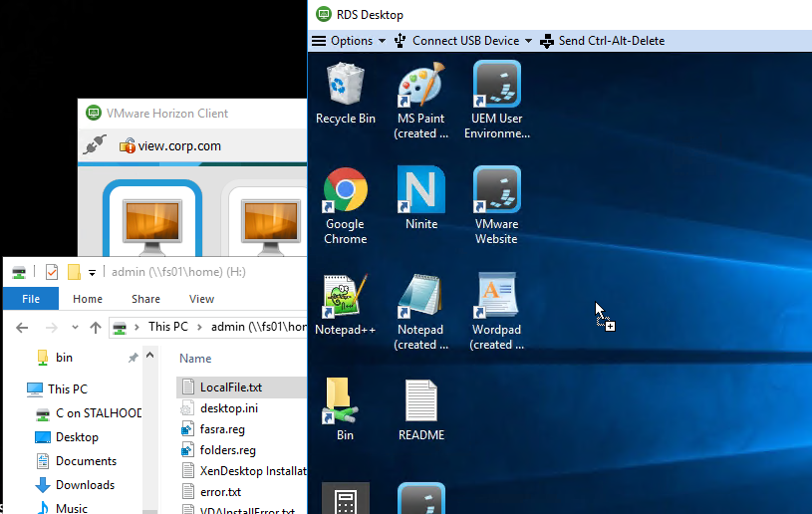
Task: Launch Notepad++ desktop shortcut
Action: pos(345,305)
